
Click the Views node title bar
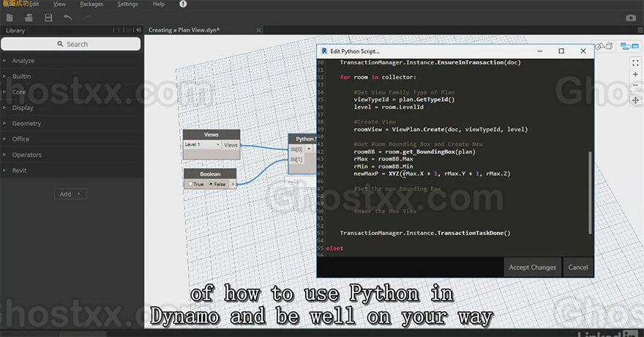211,134
